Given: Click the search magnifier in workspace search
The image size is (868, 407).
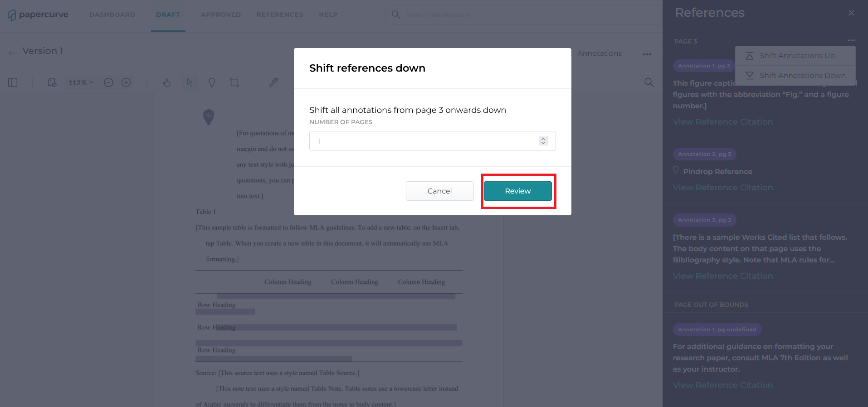Looking at the screenshot, I should [x=395, y=15].
